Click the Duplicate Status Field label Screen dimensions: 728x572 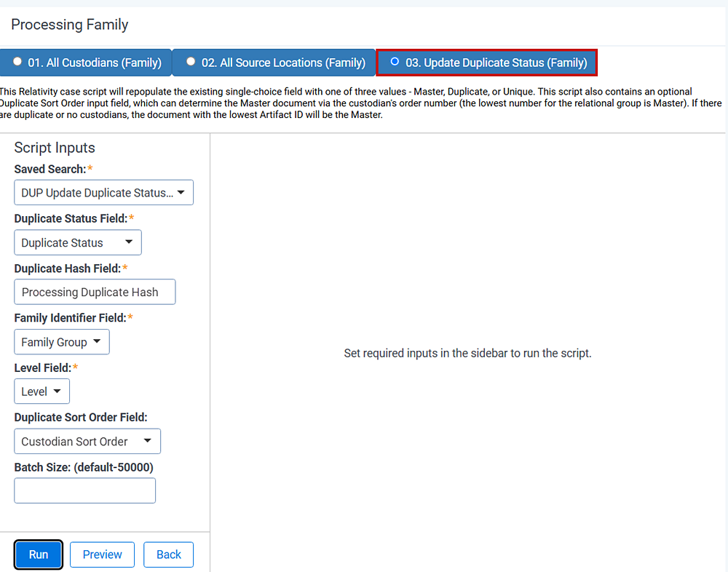tap(71, 218)
